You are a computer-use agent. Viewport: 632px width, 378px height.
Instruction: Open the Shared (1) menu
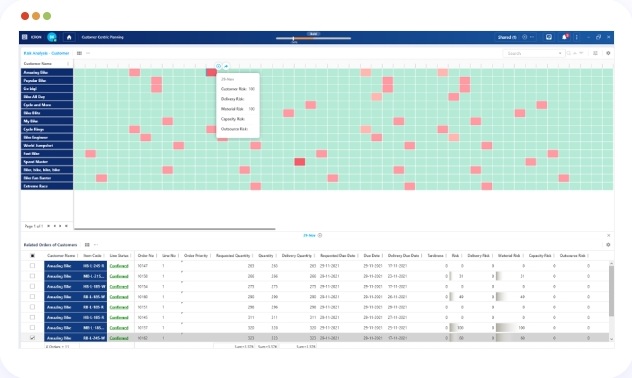pyautogui.click(x=507, y=37)
